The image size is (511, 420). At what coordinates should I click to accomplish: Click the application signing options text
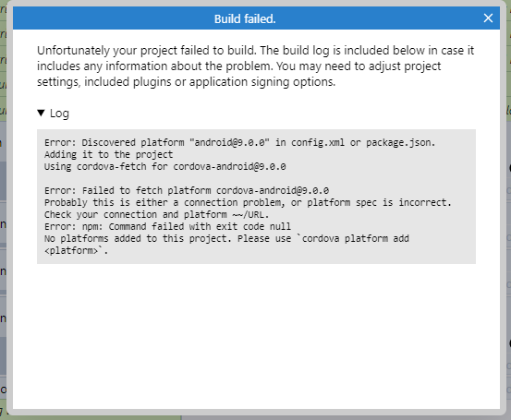tap(262, 82)
